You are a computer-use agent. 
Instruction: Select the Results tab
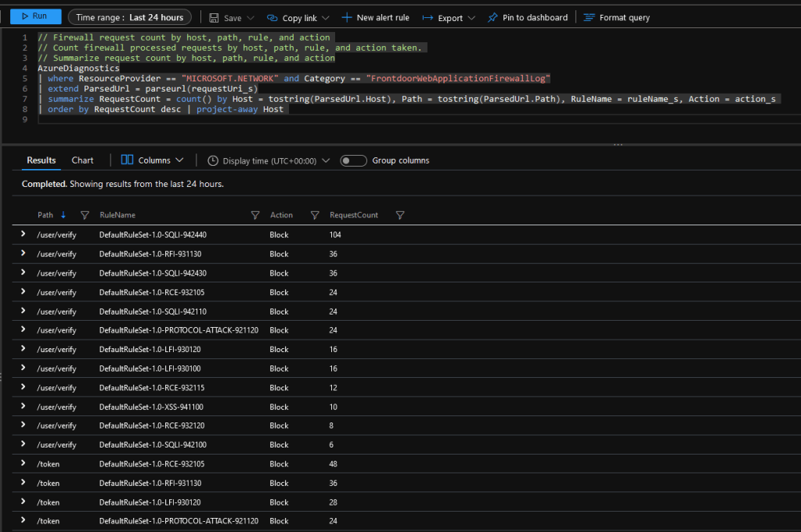coord(41,160)
